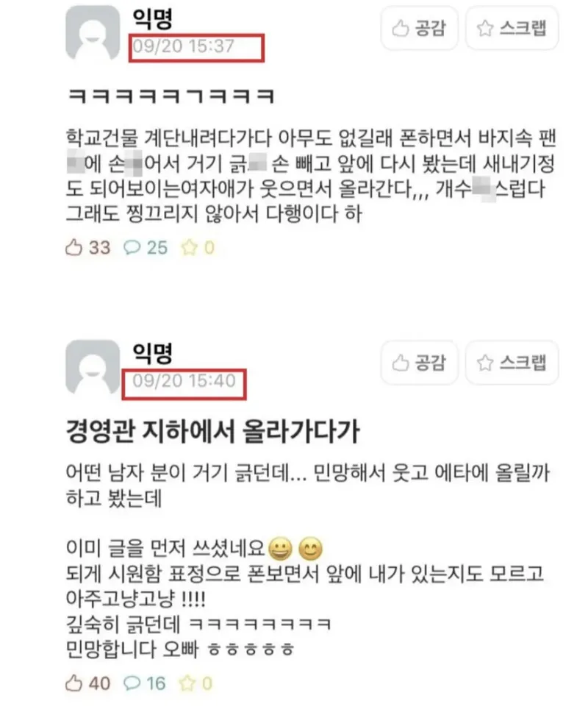Tap comment bubble icon showing 25

tap(132, 248)
